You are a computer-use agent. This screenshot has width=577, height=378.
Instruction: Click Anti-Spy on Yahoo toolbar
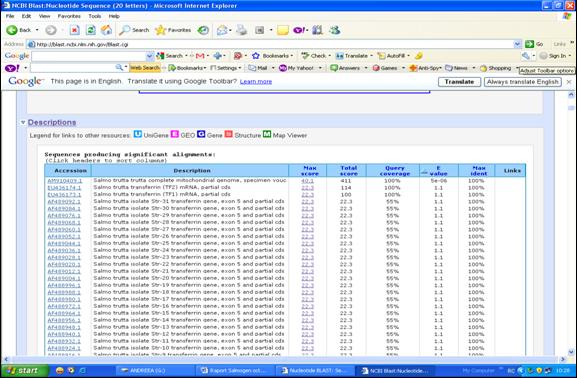coord(425,68)
